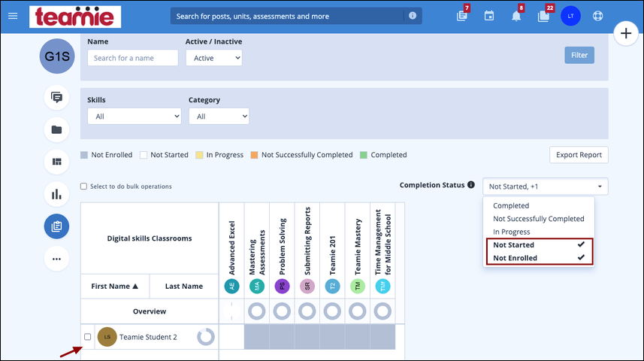Open notifications bell icon
This screenshot has height=361, width=644.
click(516, 16)
